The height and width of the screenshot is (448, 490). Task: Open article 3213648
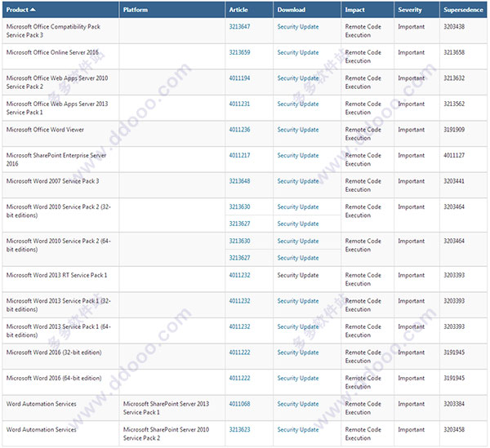point(239,181)
